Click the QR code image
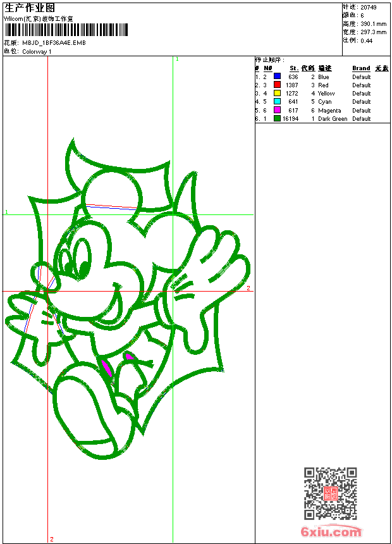Screen dimensions: 392x544 (330, 493)
